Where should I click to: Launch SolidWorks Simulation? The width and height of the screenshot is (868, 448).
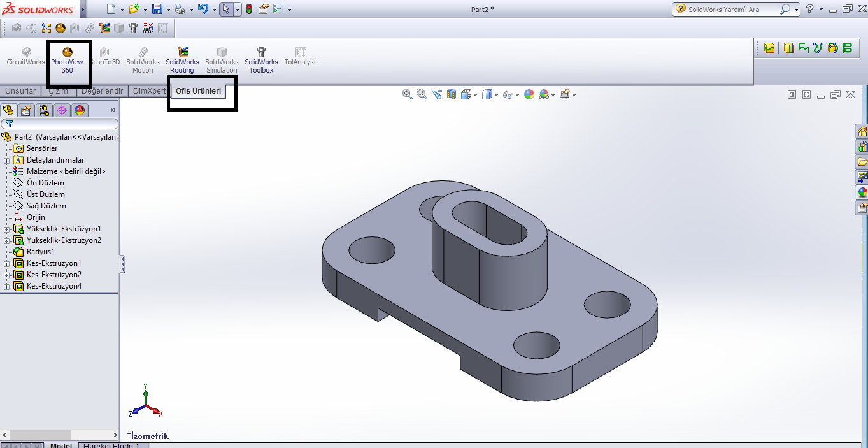pos(221,61)
